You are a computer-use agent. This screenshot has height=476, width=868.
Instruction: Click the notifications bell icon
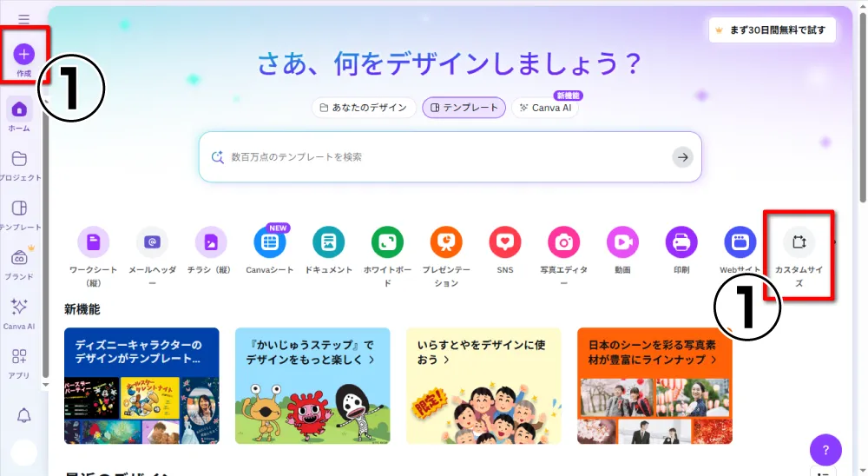tap(23, 415)
